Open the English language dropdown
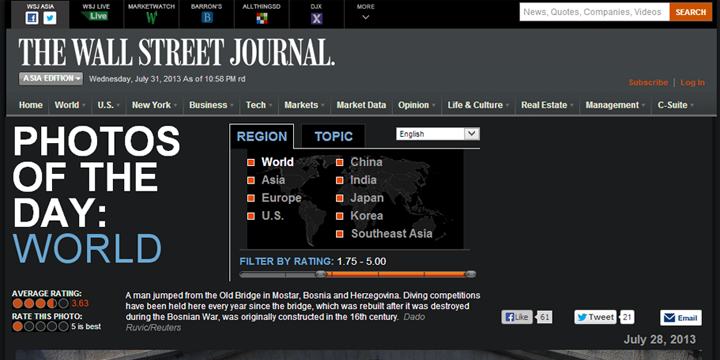The image size is (720, 360). pyautogui.click(x=438, y=134)
